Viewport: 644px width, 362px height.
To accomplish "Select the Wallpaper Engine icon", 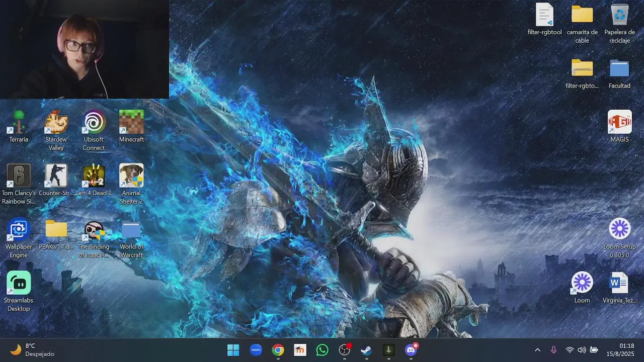I will pyautogui.click(x=19, y=238).
